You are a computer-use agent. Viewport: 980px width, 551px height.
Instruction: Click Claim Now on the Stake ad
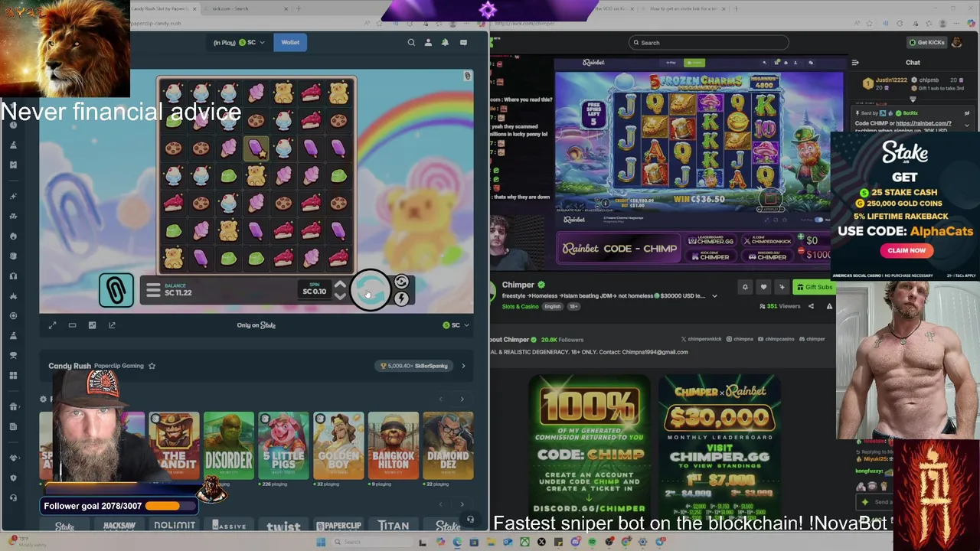(906, 250)
